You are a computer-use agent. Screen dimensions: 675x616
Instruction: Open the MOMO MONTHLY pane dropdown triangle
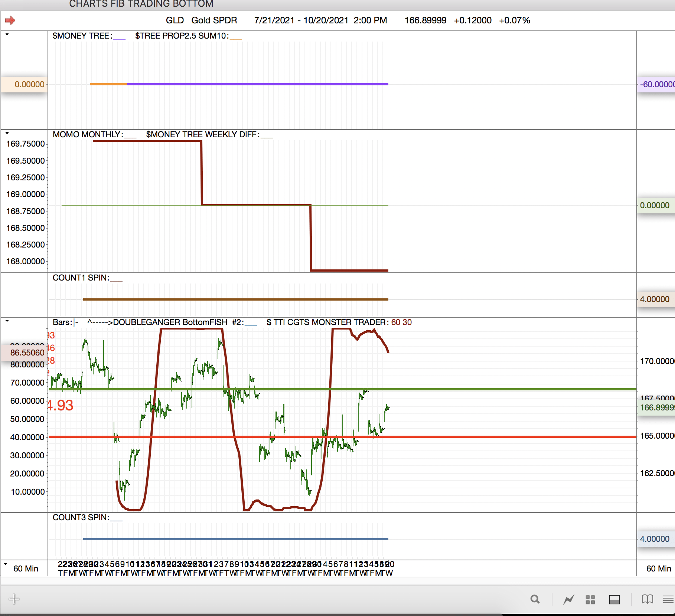7,133
